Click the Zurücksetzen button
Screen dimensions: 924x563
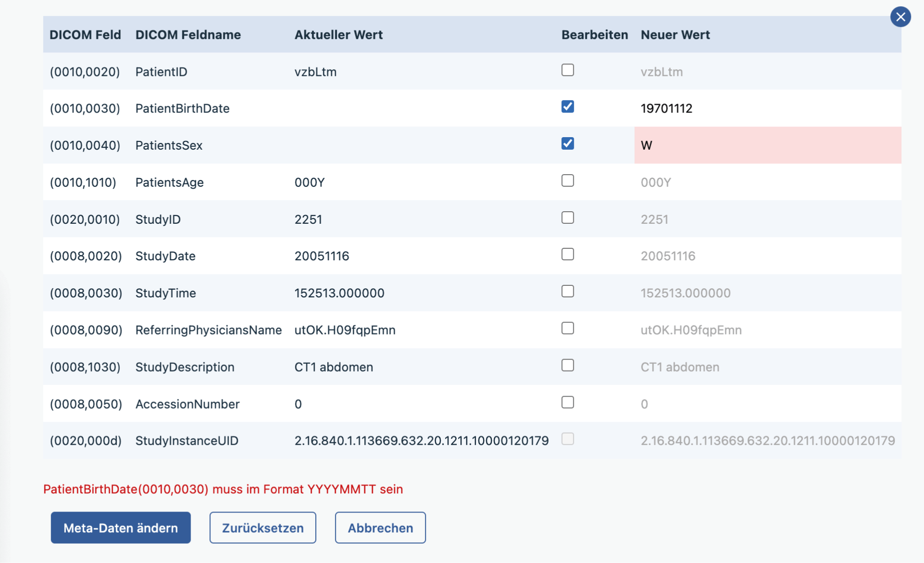[263, 528]
